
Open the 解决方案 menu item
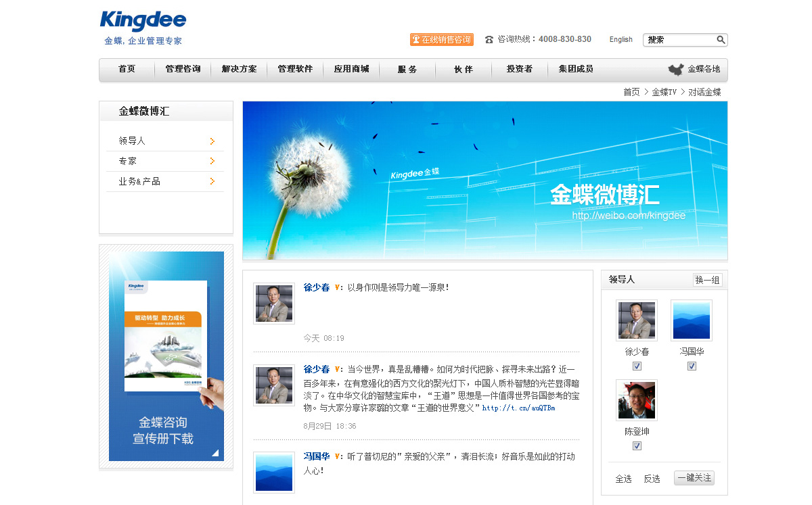[239, 69]
